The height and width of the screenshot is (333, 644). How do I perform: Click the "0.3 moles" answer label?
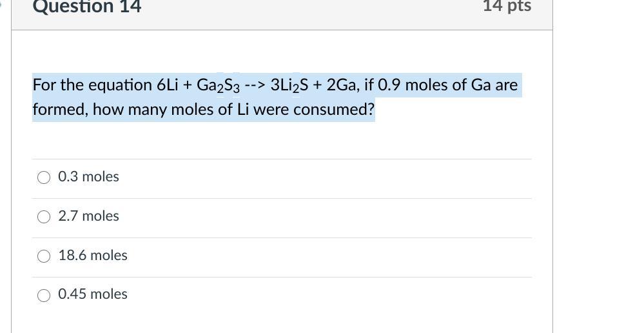[x=88, y=177]
